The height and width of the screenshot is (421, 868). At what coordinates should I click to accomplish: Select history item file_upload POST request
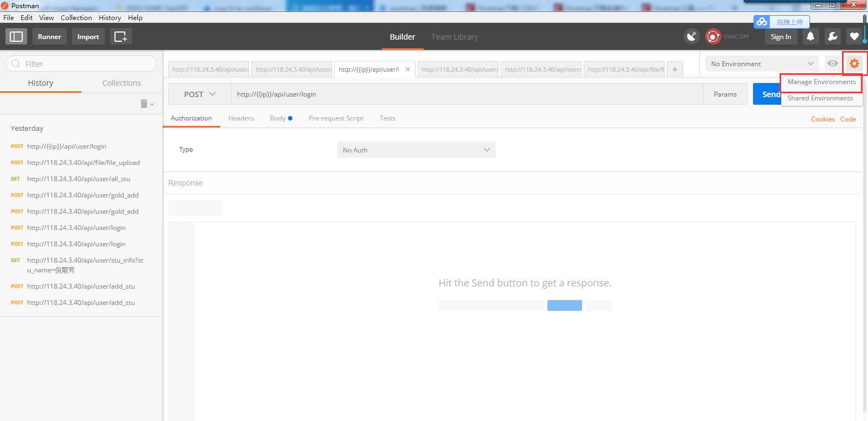(x=84, y=163)
